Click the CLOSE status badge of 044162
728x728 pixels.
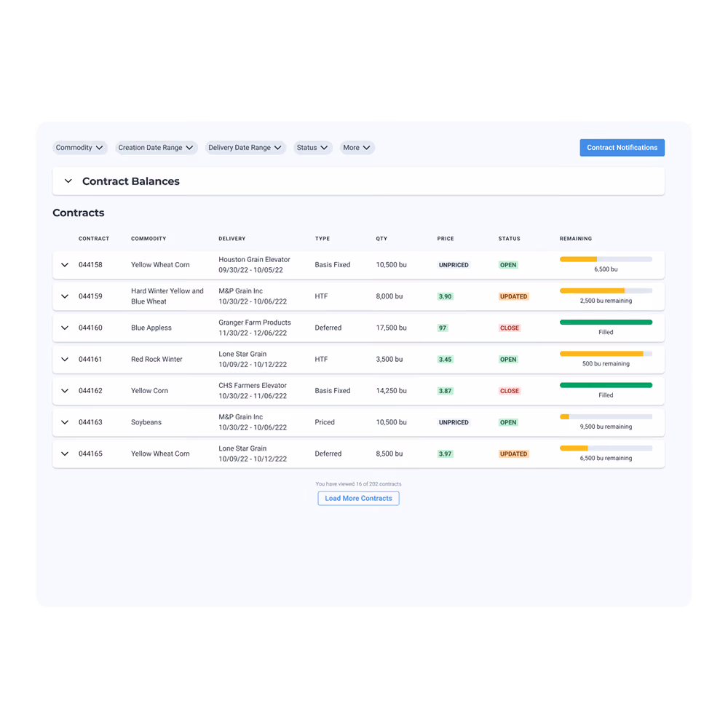[x=510, y=391]
